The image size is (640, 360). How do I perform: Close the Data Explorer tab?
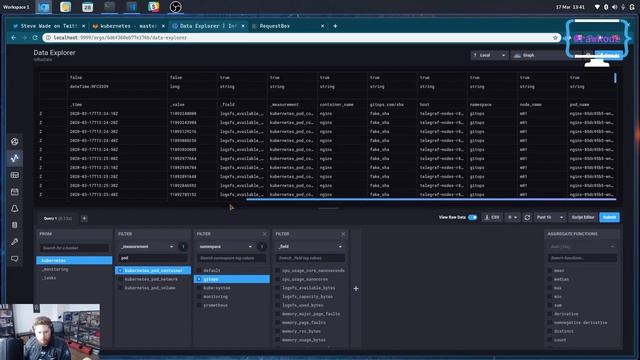[x=243, y=26]
